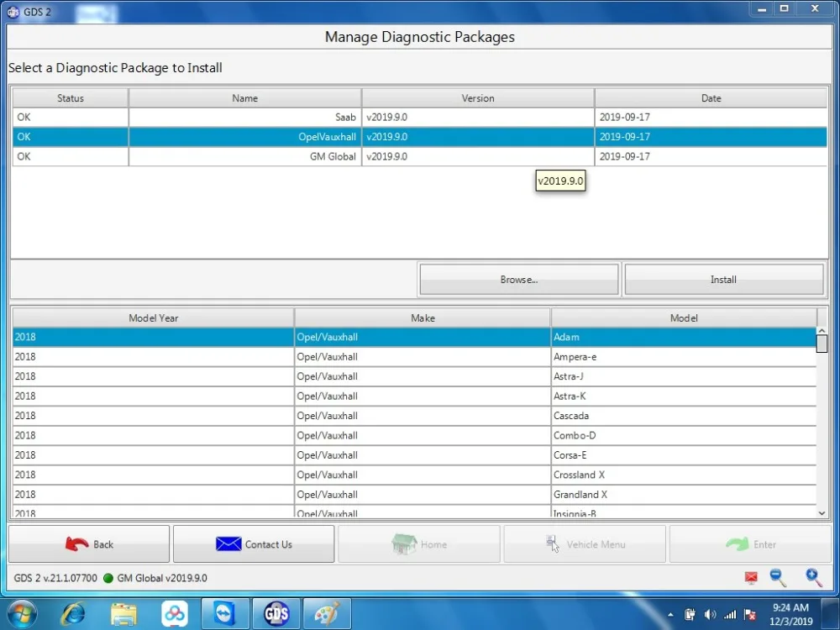
Task: Install the selected diagnostic package
Action: 724,279
